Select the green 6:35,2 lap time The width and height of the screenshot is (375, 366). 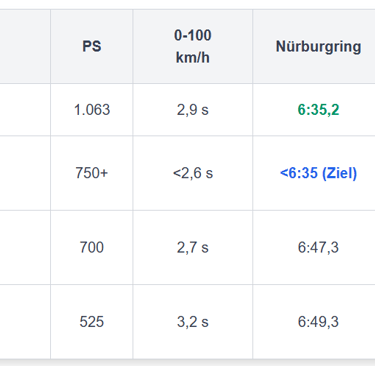click(x=318, y=110)
